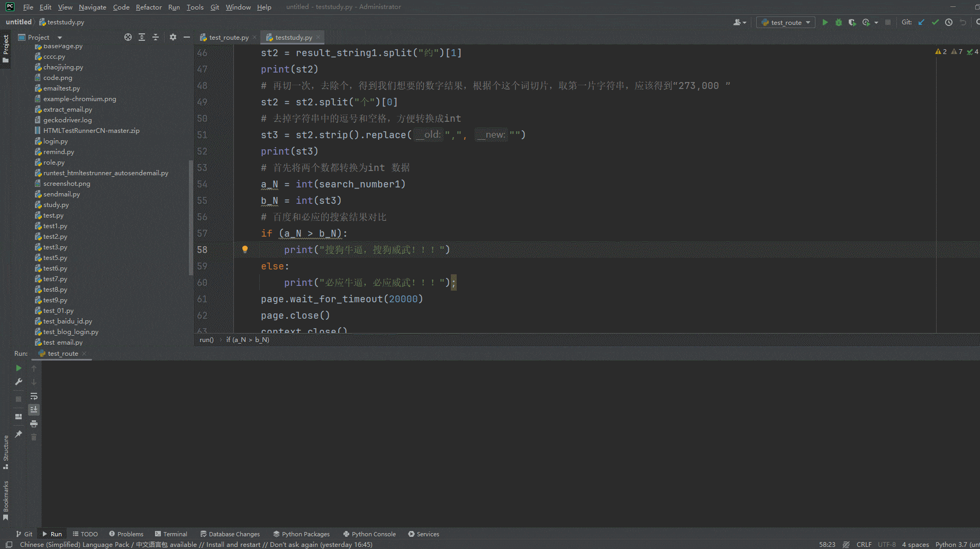Toggle the Project tool window stripe button
This screenshot has width=980, height=549.
coord(6,48)
